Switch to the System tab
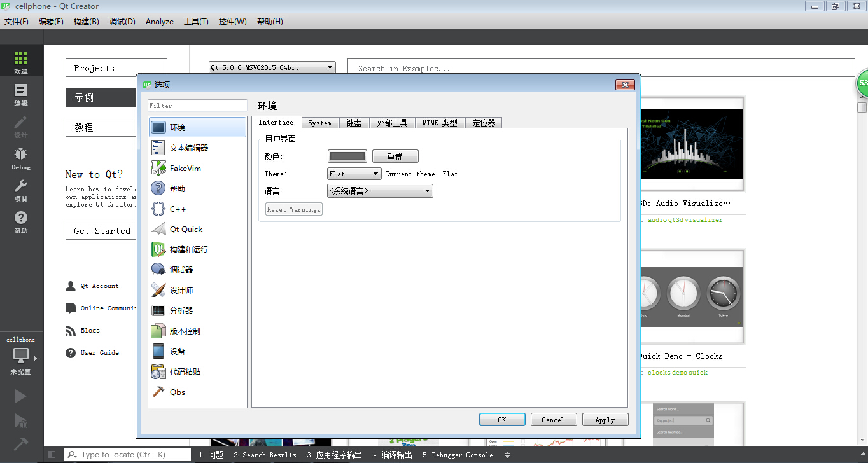Viewport: 868px width, 463px height. click(319, 123)
